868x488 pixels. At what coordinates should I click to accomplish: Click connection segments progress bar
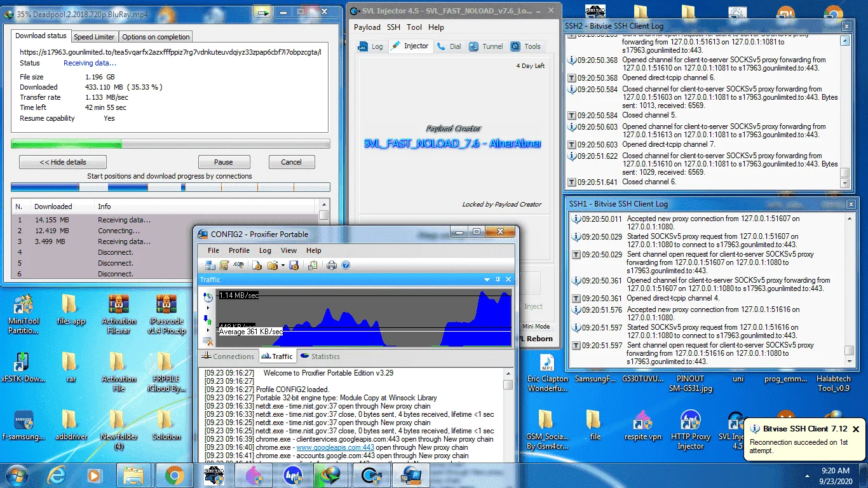(x=170, y=187)
